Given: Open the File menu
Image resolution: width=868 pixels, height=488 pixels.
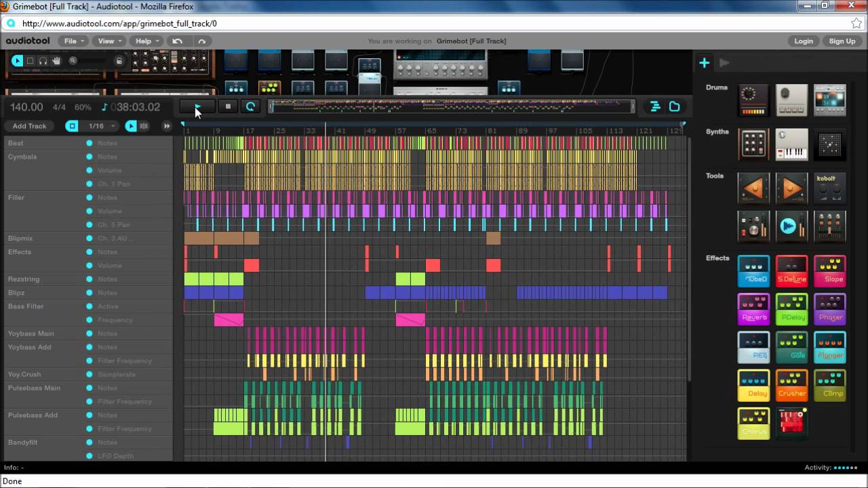Looking at the screenshot, I should [x=74, y=41].
